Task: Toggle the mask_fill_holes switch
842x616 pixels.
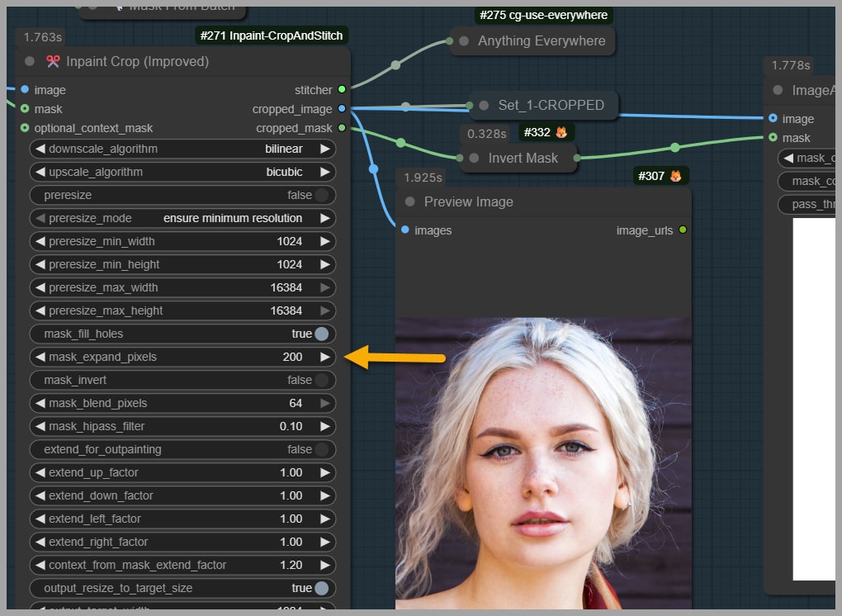Action: 321,334
